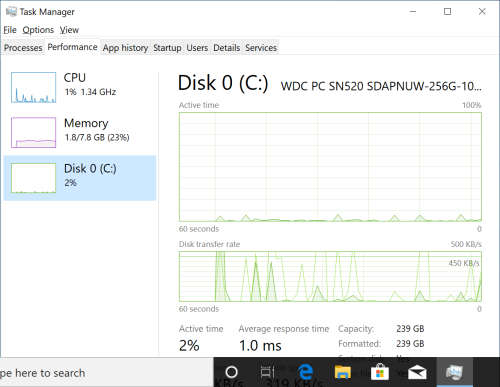Screen dimensions: 500x387
Task: Switch to the App history tab
Action: point(125,48)
